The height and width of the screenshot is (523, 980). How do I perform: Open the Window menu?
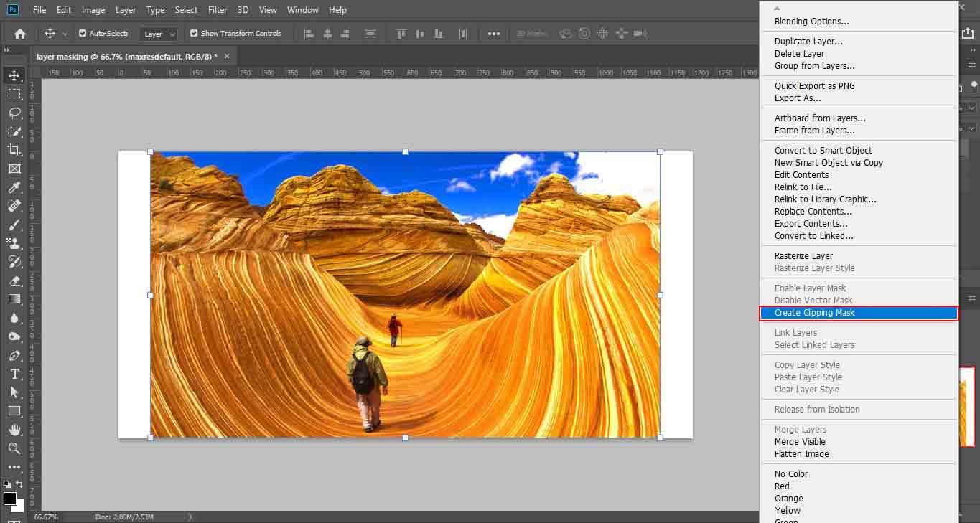tap(303, 10)
